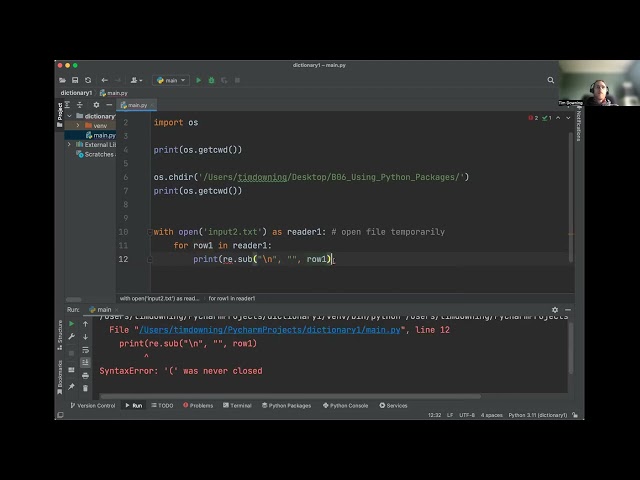The width and height of the screenshot is (640, 480).
Task: Clear all console output with trash icon
Action: point(85,388)
